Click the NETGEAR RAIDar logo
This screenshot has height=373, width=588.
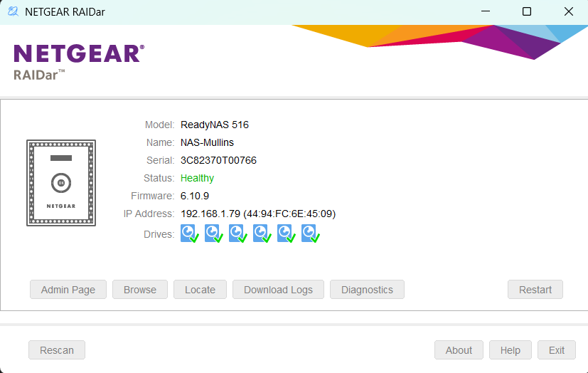(79, 62)
